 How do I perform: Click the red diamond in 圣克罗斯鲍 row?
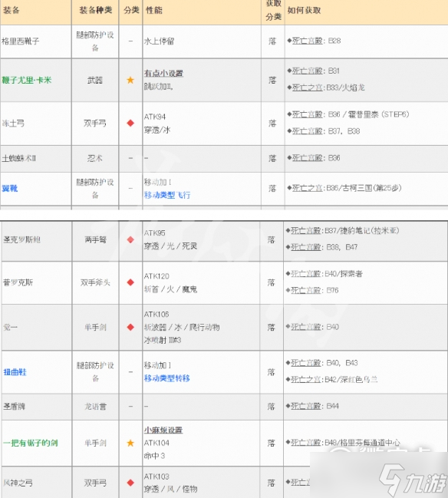tap(130, 239)
